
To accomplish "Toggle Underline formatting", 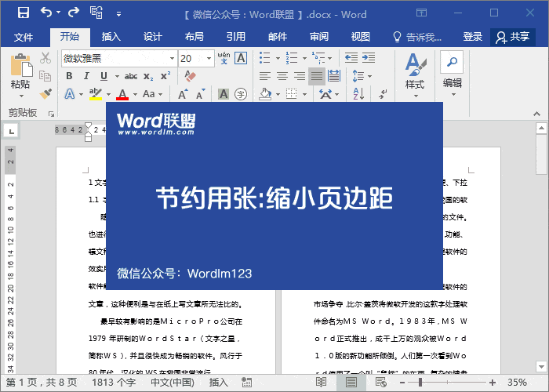I will (x=104, y=76).
